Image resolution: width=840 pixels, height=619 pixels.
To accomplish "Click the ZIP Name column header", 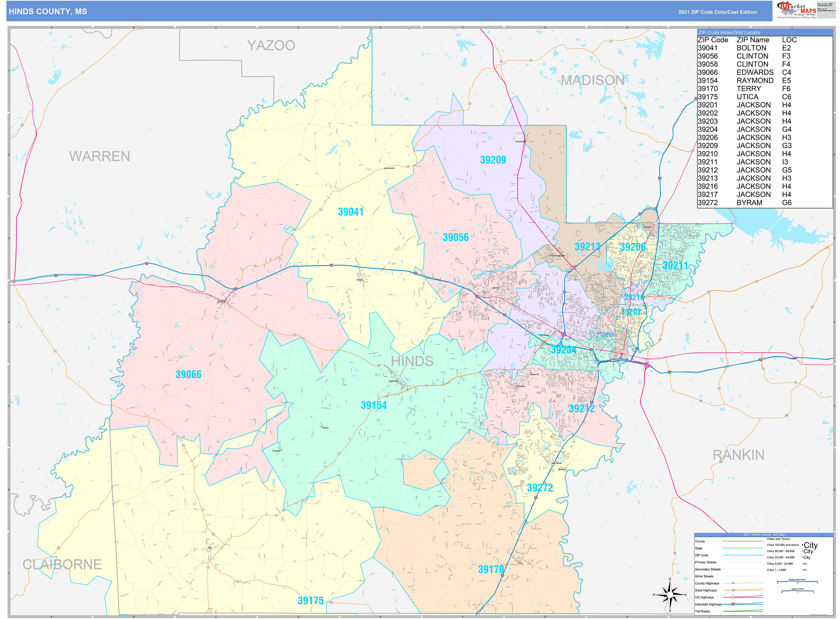I will [753, 40].
